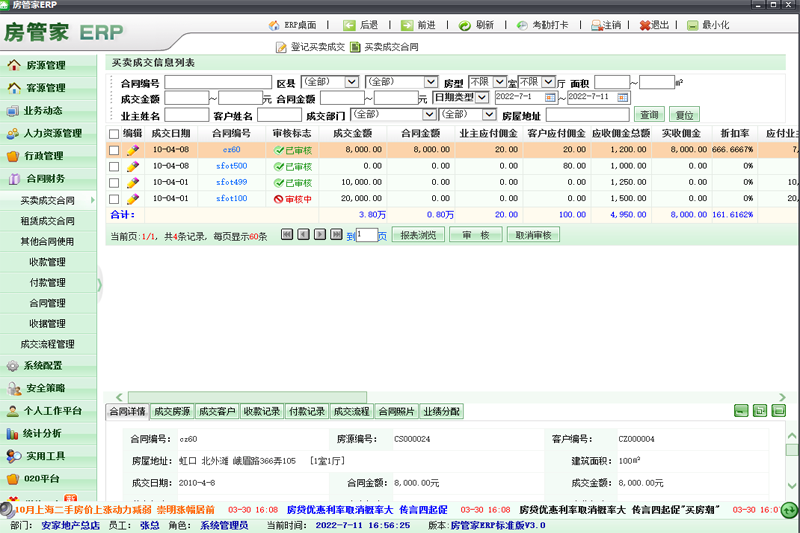
Task: Tick the checkbox for contract sfot100 row
Action: [114, 199]
